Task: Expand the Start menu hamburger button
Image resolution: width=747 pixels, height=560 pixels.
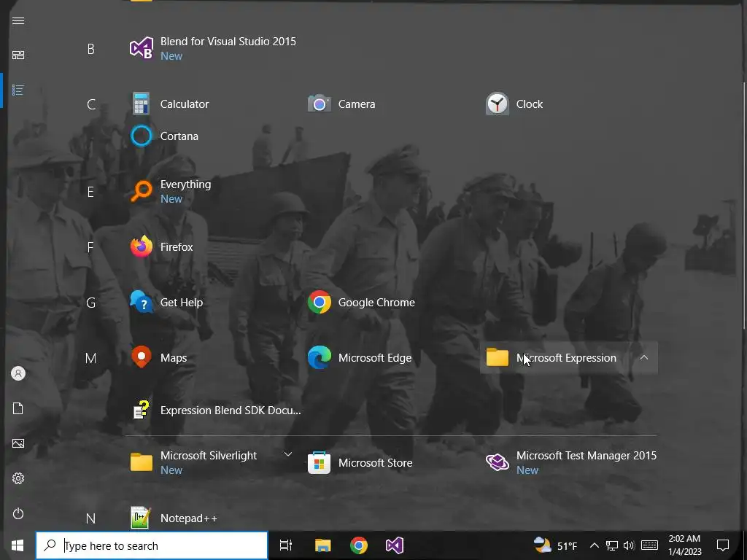Action: [x=18, y=21]
